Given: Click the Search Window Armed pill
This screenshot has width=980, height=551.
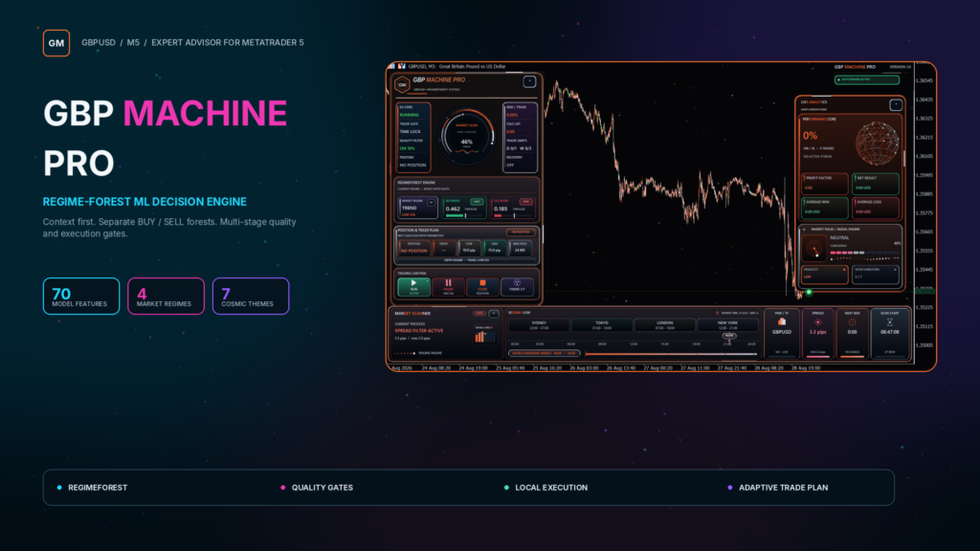Looking at the screenshot, I should (x=545, y=354).
